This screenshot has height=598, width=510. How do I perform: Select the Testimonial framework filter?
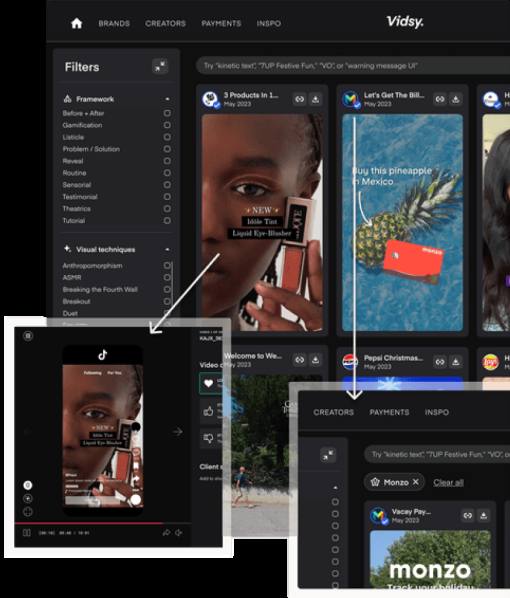[x=167, y=197]
